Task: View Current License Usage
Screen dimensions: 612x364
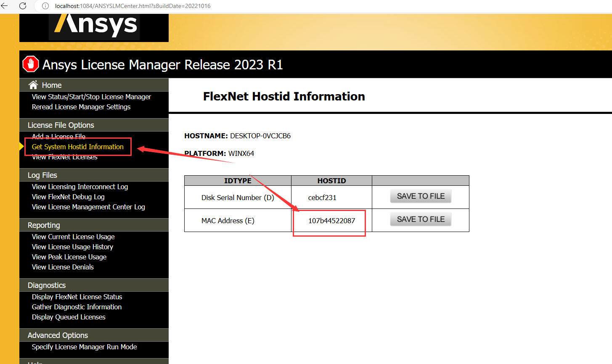Action: 73,237
